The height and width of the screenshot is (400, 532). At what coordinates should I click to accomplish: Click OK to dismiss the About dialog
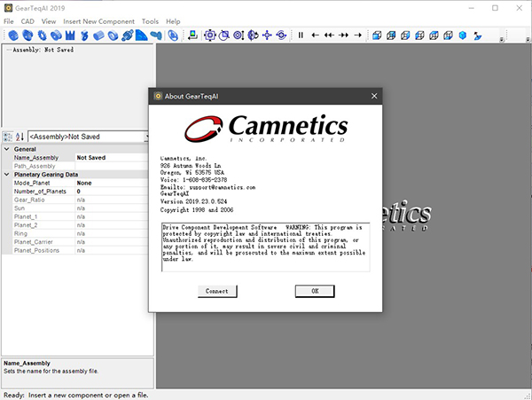click(315, 291)
